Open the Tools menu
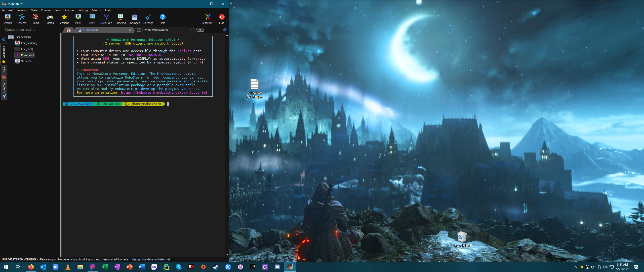 click(58, 10)
